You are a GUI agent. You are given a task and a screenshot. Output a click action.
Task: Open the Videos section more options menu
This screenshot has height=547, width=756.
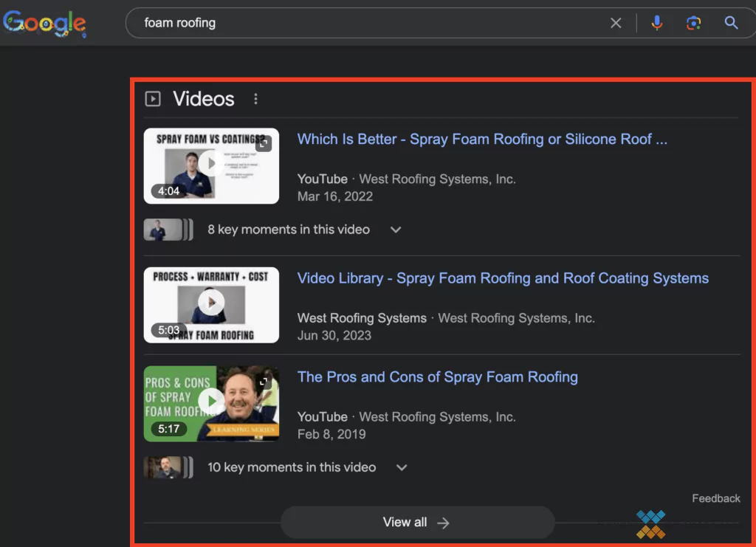[255, 99]
